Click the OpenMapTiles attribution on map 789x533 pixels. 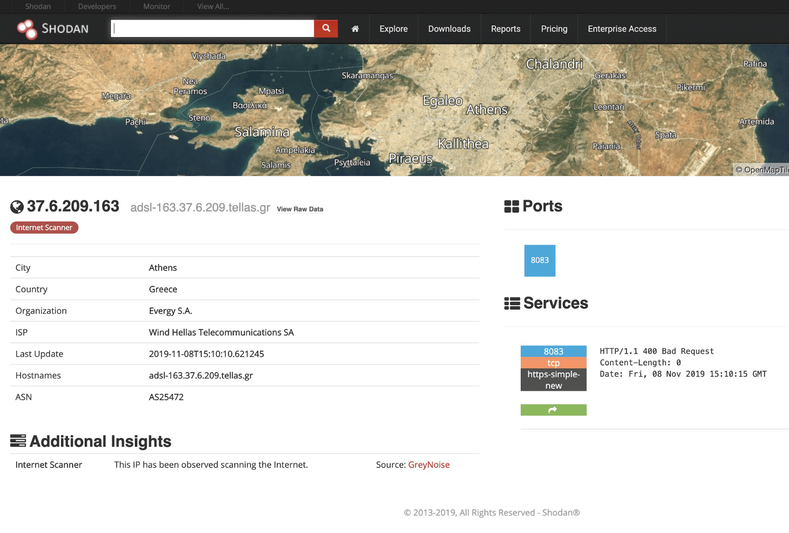(x=761, y=170)
